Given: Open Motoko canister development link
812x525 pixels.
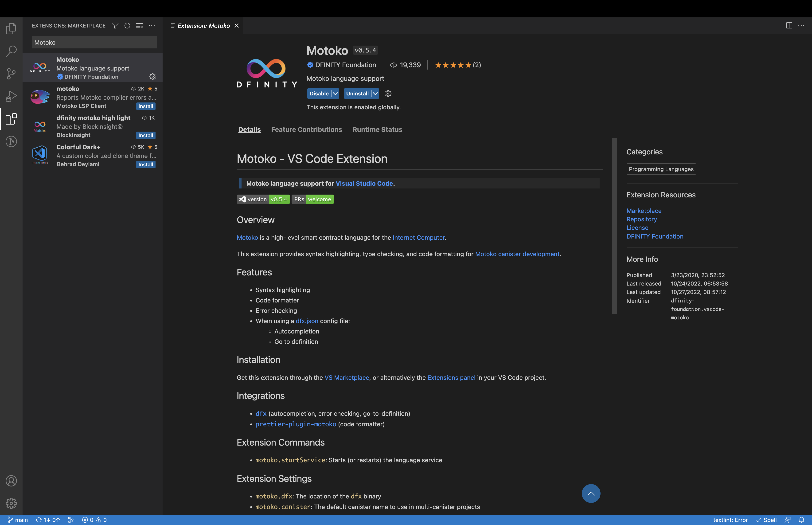Looking at the screenshot, I should [517, 254].
